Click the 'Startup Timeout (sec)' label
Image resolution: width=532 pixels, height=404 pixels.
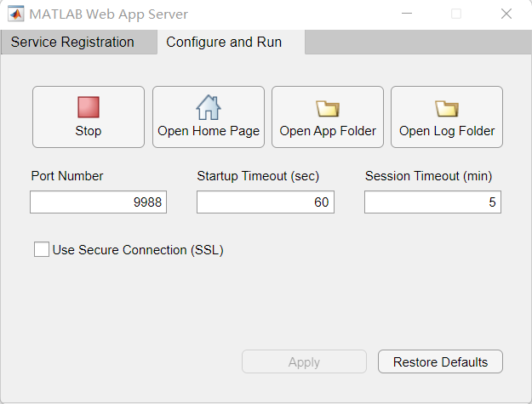point(258,176)
